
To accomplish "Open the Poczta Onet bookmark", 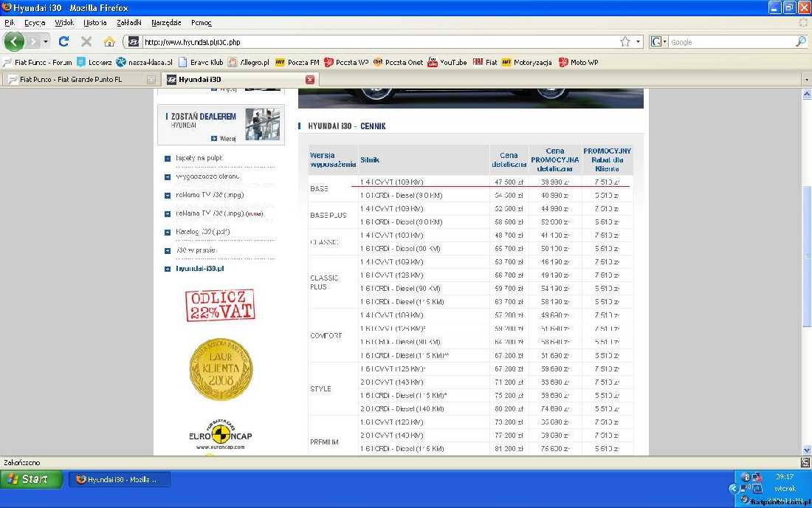I will click(x=398, y=62).
